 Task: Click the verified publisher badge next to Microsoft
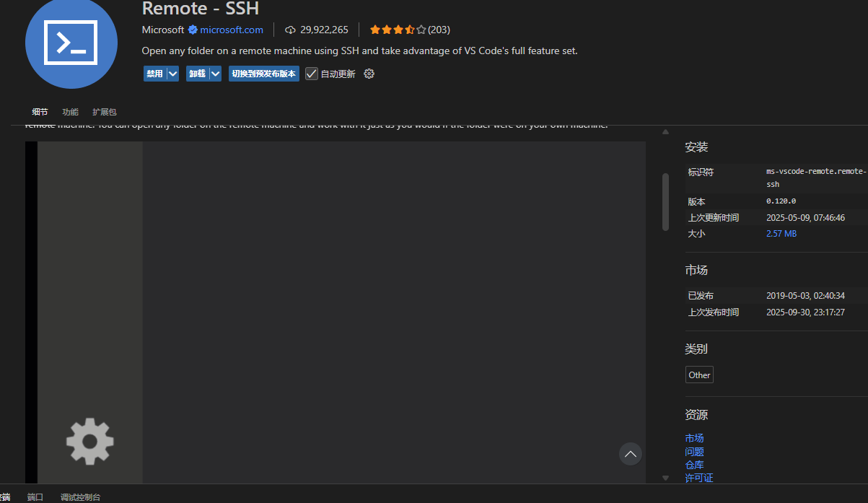point(193,30)
